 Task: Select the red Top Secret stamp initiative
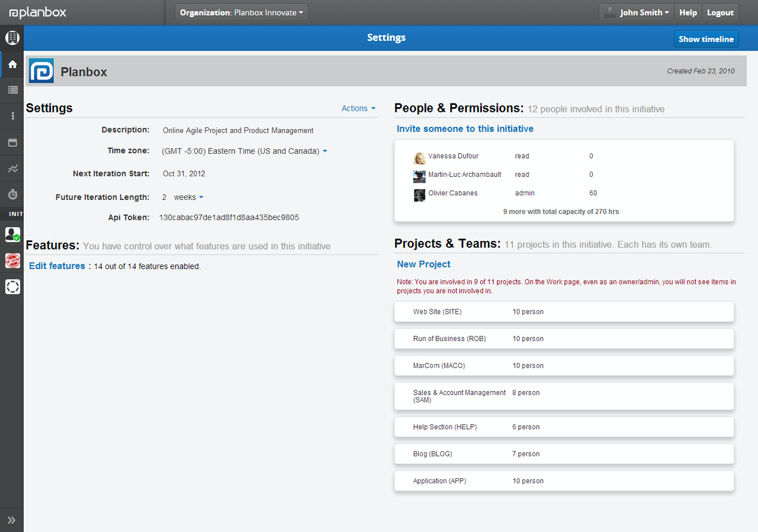[x=12, y=260]
